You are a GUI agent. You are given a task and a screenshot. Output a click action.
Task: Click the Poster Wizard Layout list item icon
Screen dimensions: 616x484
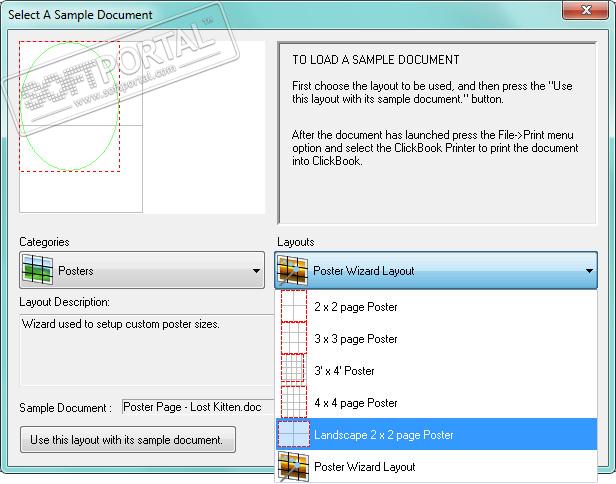(x=293, y=467)
